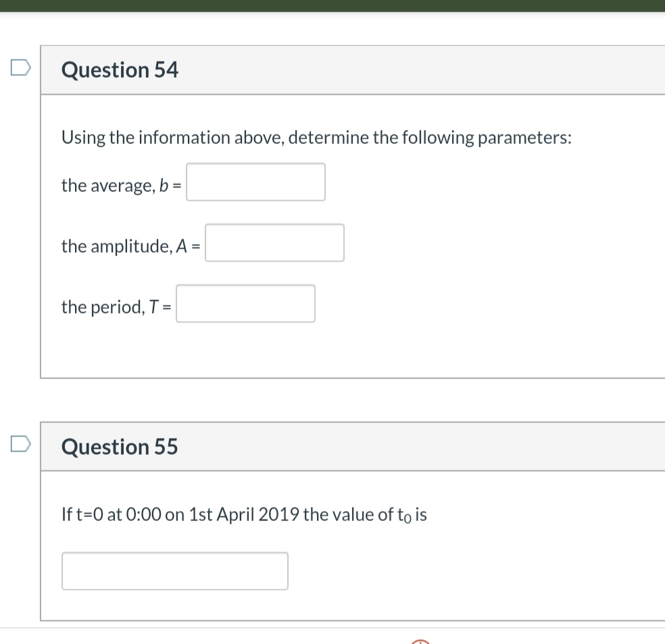Click the average b answer field
This screenshot has height=644, width=665.
pos(255,182)
